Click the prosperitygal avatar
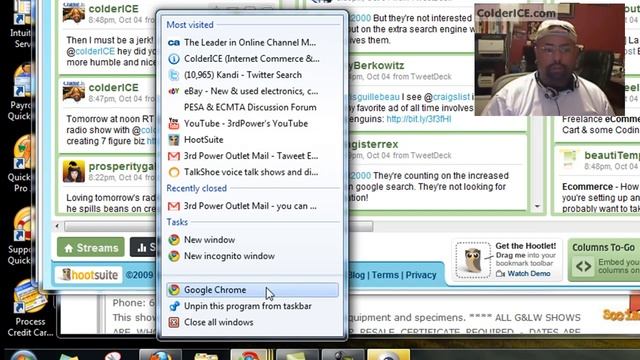The height and width of the screenshot is (360, 640). [74, 171]
